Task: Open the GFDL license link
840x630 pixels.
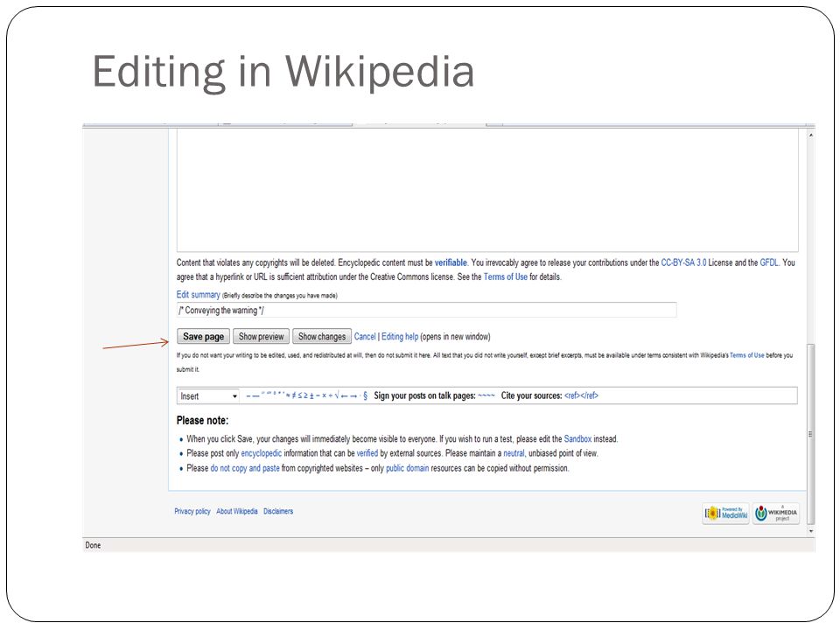Action: (769, 262)
